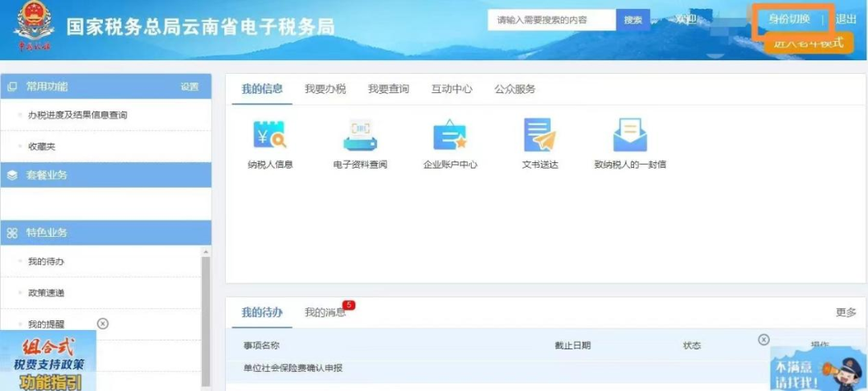
Task: Open 我的提醒 in the sidebar
Action: point(46,324)
